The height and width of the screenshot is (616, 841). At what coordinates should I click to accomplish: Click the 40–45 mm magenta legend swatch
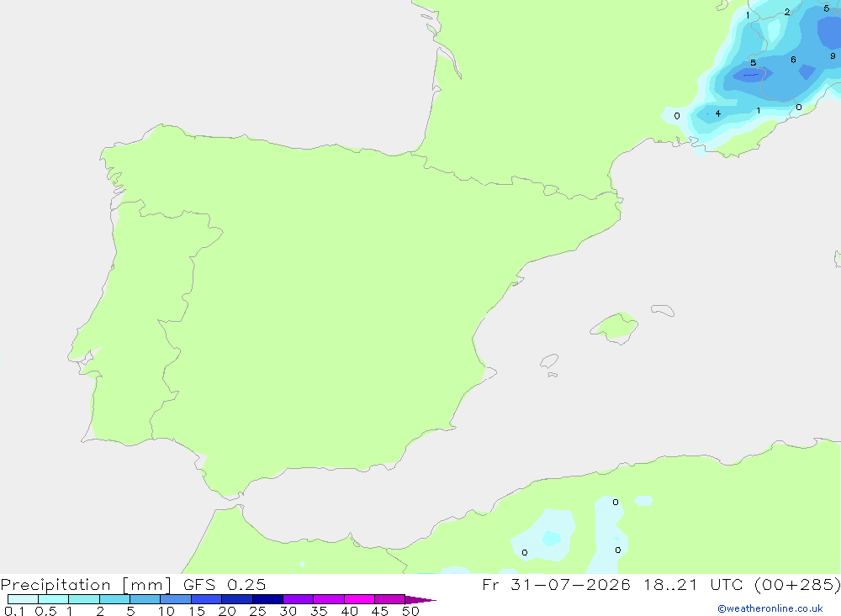(359, 599)
